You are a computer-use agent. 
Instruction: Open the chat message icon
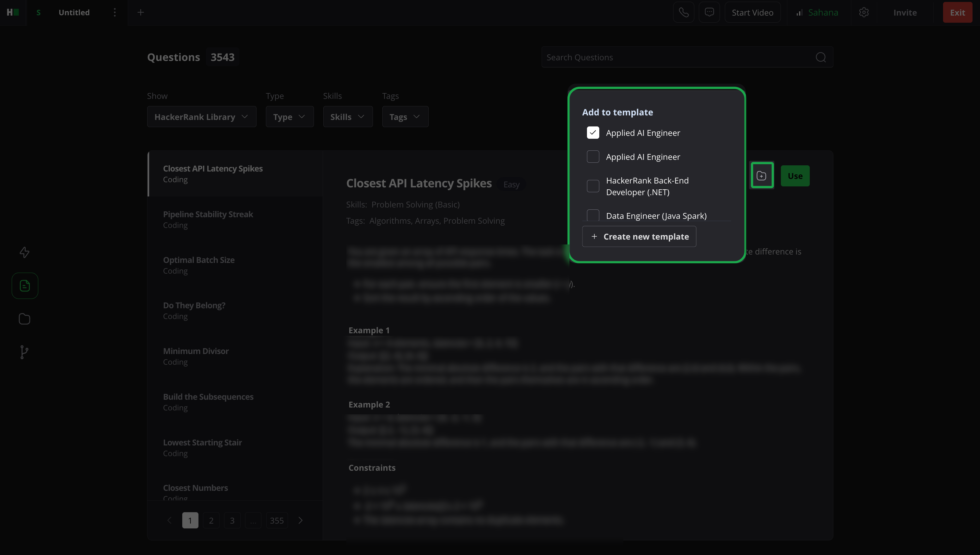click(709, 13)
